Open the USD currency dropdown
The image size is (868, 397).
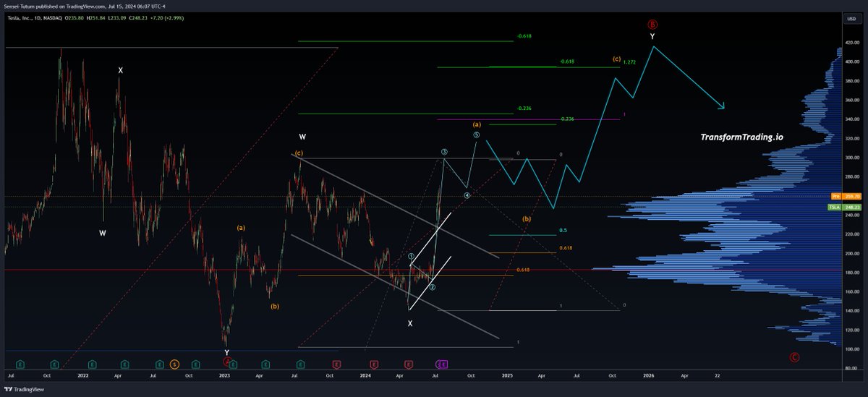pyautogui.click(x=851, y=18)
